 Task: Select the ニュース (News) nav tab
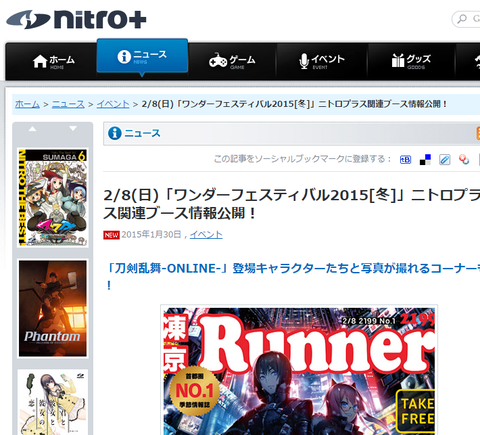pos(142,56)
